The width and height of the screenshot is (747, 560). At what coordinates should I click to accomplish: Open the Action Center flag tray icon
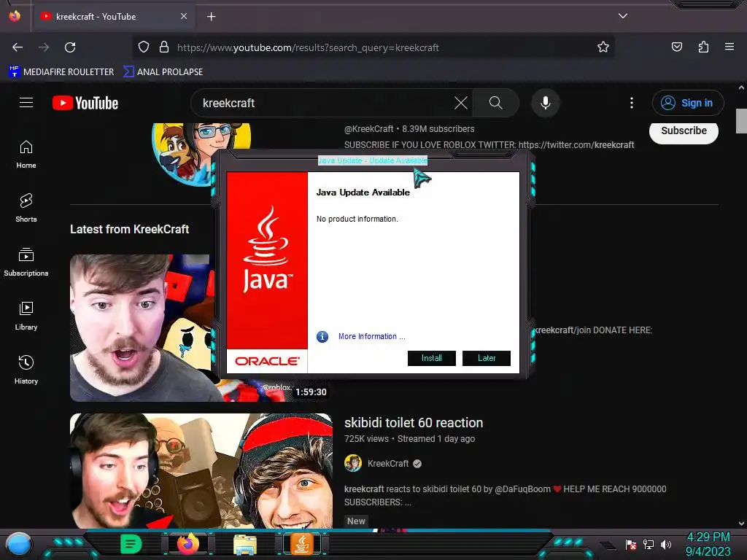631,544
